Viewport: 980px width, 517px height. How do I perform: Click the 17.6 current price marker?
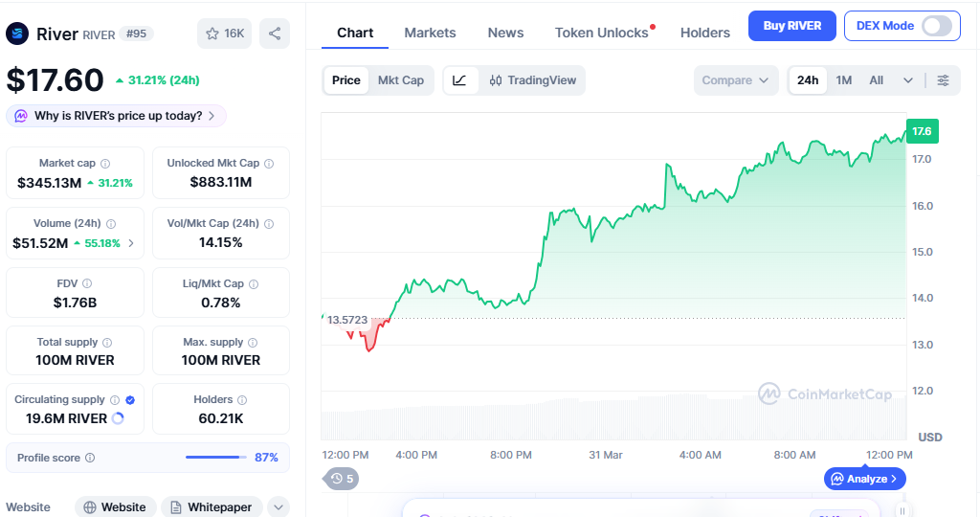[x=922, y=131]
